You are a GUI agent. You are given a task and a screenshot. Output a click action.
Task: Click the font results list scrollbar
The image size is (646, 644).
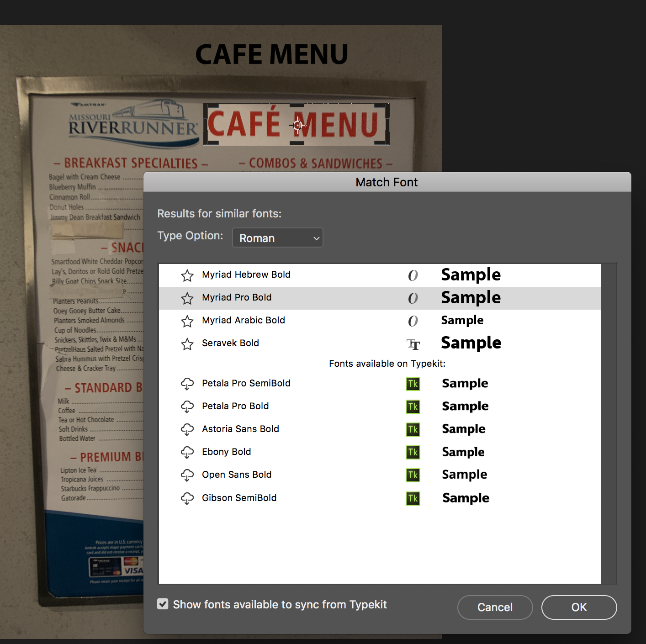click(609, 423)
